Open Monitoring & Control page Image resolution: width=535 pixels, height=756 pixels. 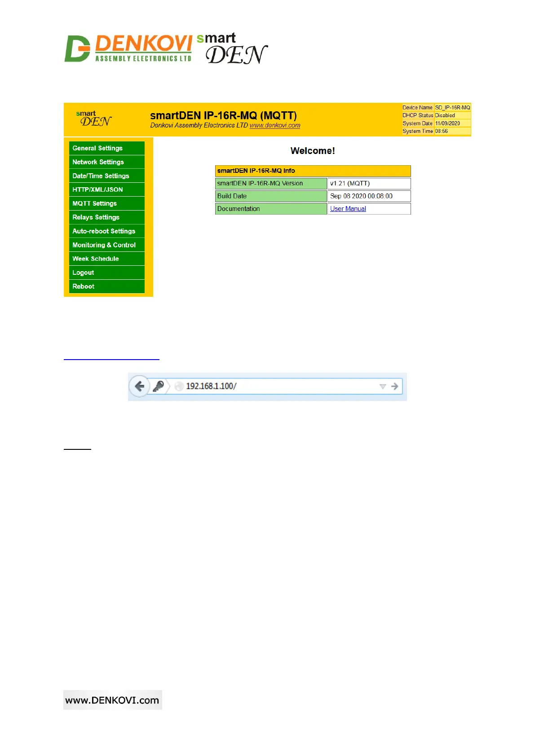pyautogui.click(x=107, y=245)
